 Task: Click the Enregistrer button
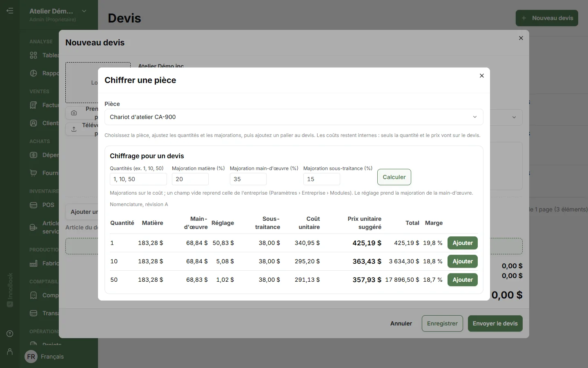442,323
